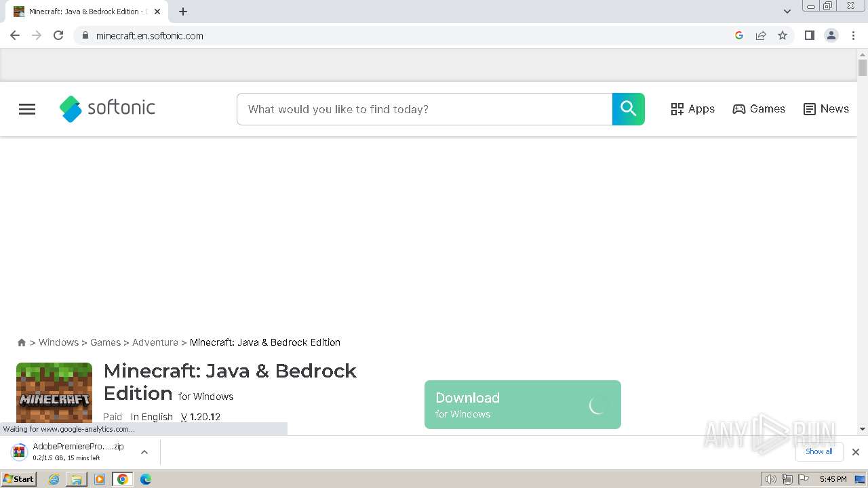Go to Adventure breadcrumb link

(155, 342)
